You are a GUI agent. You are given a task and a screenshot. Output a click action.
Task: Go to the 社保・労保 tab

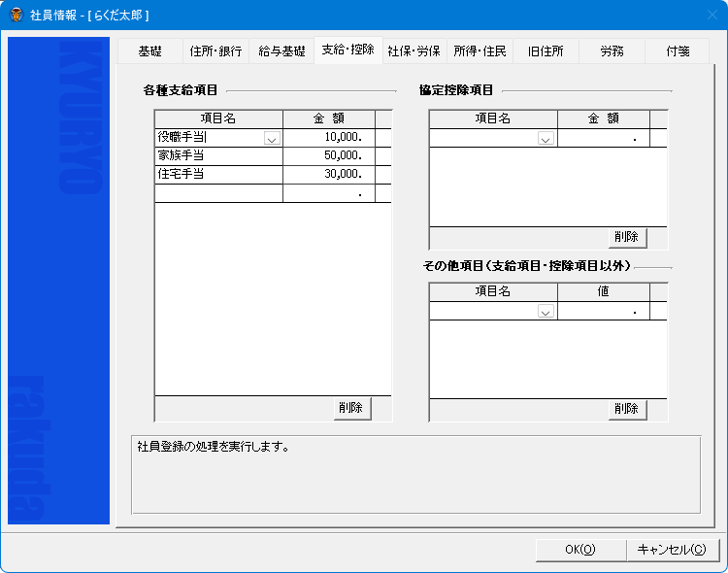point(414,51)
